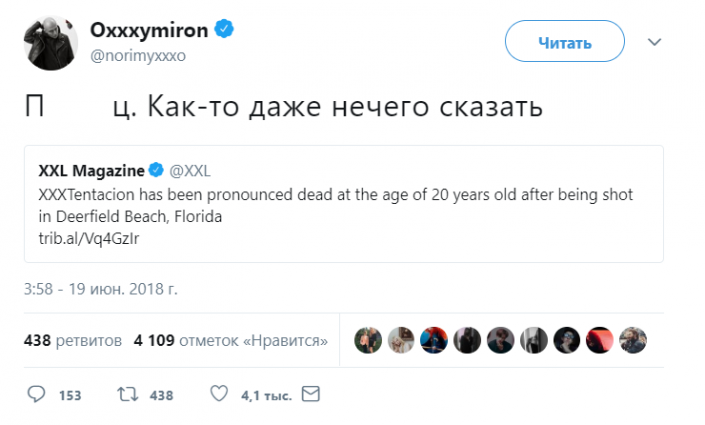705x425 pixels.
Task: Follow with the Читать button
Action: (564, 43)
